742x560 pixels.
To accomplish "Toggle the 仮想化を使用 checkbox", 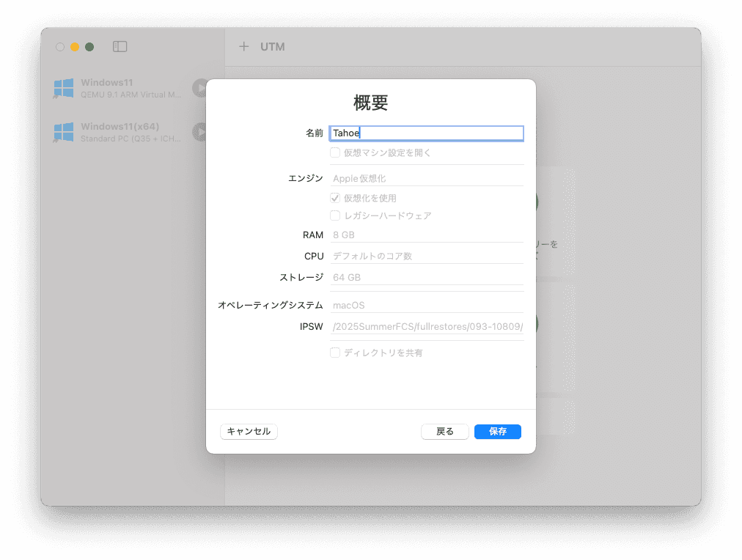I will (x=335, y=198).
